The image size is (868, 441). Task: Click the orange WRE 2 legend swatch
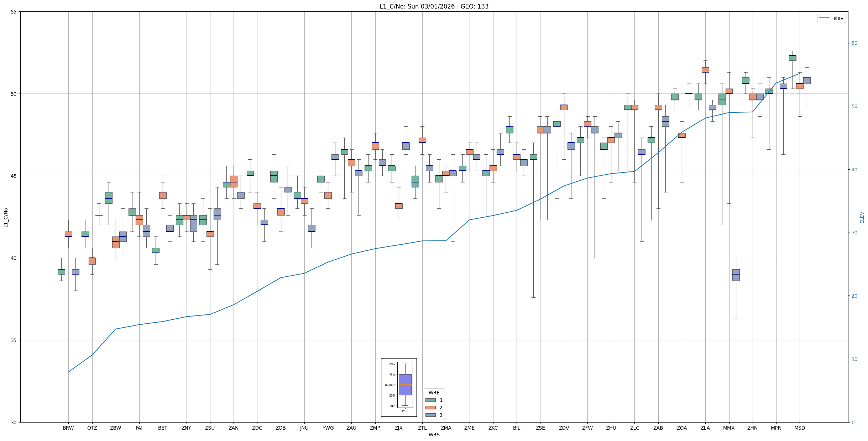point(430,408)
